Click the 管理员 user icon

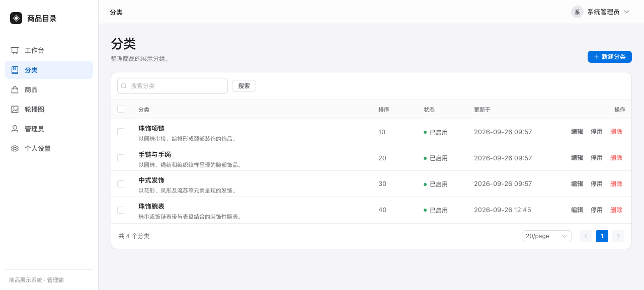(15, 129)
